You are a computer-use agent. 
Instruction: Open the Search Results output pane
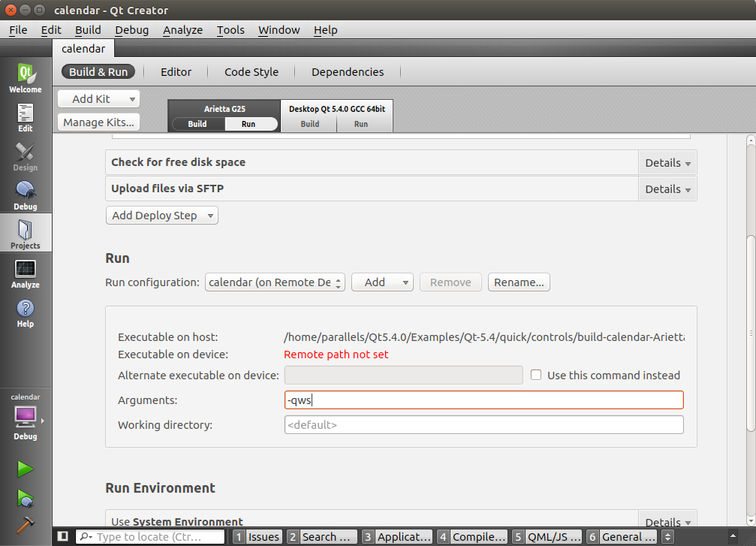tap(322, 536)
